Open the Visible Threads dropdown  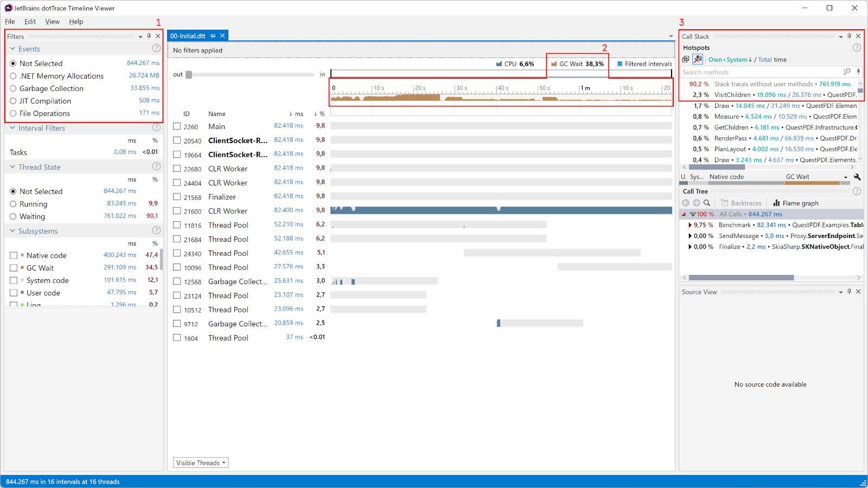coord(201,463)
